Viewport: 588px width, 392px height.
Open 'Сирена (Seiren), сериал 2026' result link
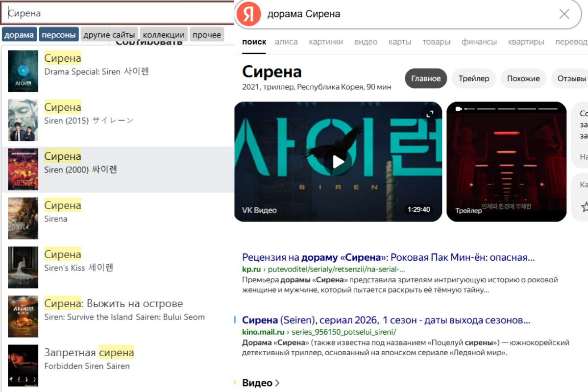click(x=386, y=320)
